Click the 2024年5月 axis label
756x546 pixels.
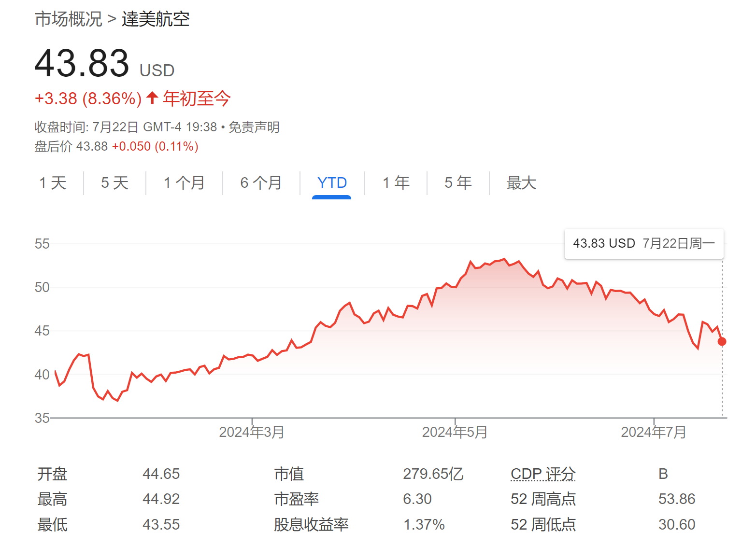click(455, 432)
